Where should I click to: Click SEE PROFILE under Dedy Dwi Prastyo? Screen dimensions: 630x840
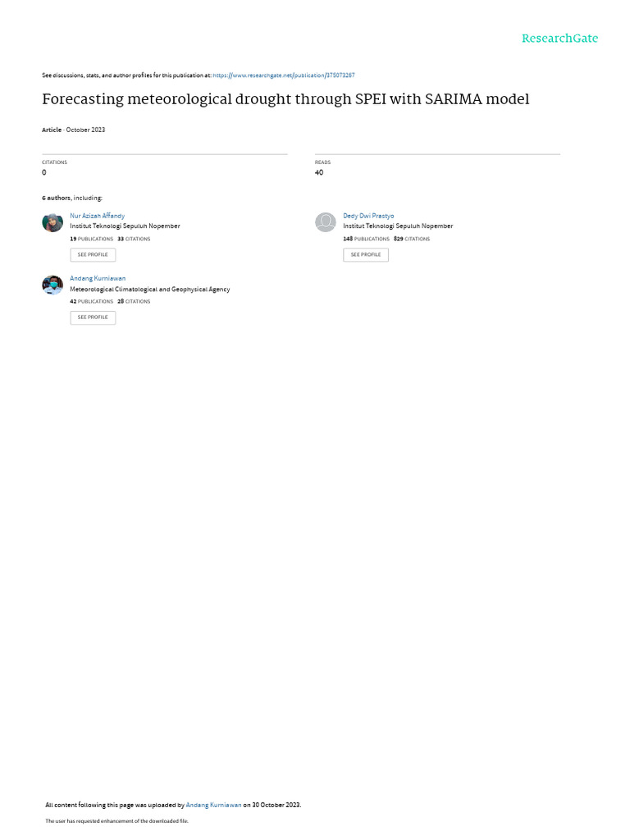[366, 255]
